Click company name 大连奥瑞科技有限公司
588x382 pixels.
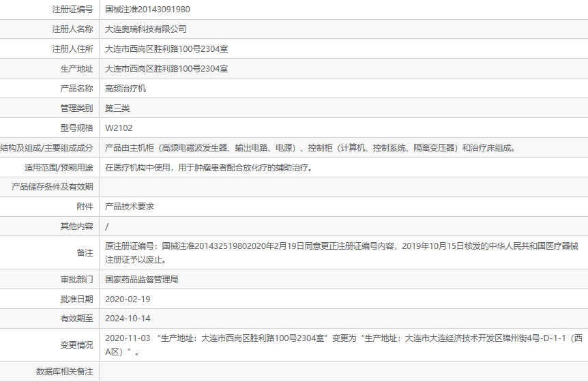(x=145, y=29)
